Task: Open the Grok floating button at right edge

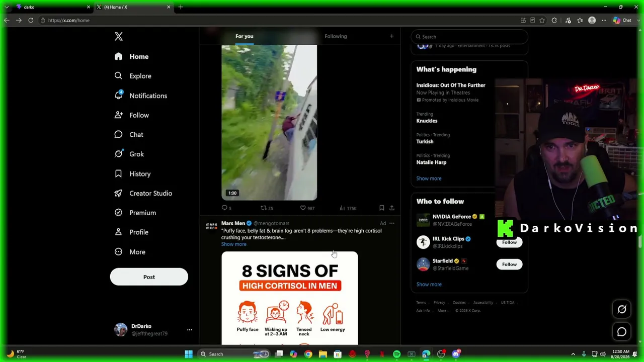Action: [x=622, y=309]
